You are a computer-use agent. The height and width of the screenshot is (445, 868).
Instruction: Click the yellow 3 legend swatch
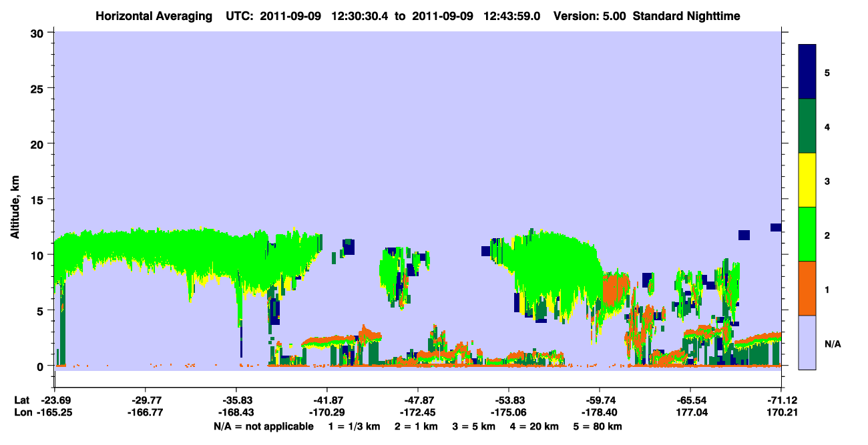point(807,180)
